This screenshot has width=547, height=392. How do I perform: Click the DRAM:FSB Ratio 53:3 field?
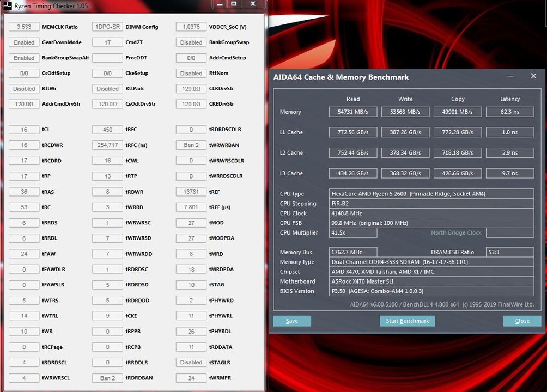click(x=510, y=252)
